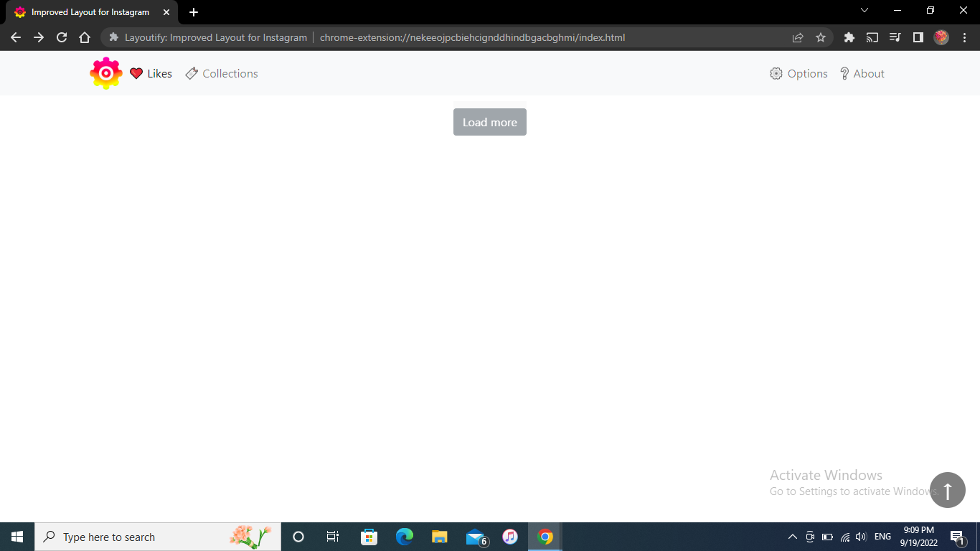Image resolution: width=980 pixels, height=551 pixels.
Task: Open the tab search dropdown arrow
Action: 864,10
